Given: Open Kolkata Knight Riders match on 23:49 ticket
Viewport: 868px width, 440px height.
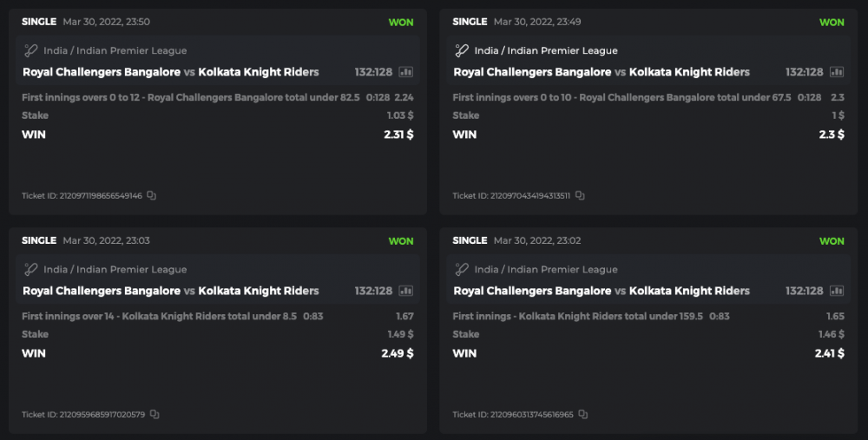Looking at the screenshot, I should pyautogui.click(x=689, y=72).
